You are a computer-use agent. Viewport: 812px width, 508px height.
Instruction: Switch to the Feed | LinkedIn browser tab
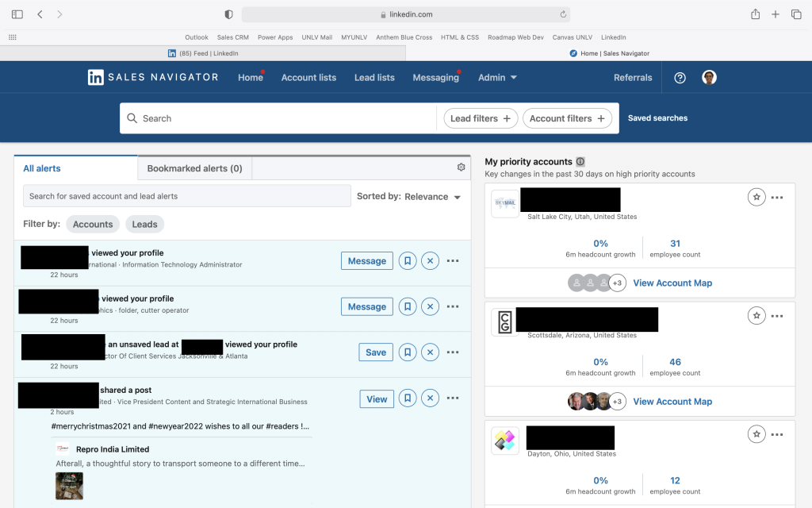coord(203,53)
